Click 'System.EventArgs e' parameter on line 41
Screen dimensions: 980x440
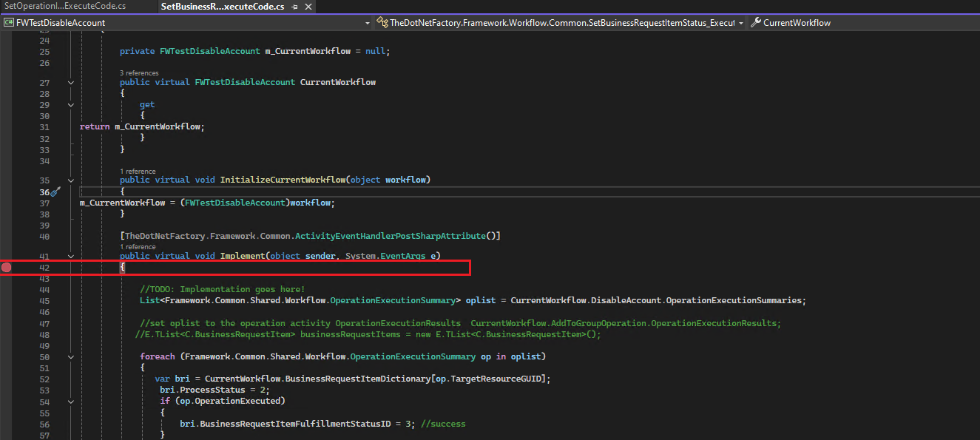point(391,256)
